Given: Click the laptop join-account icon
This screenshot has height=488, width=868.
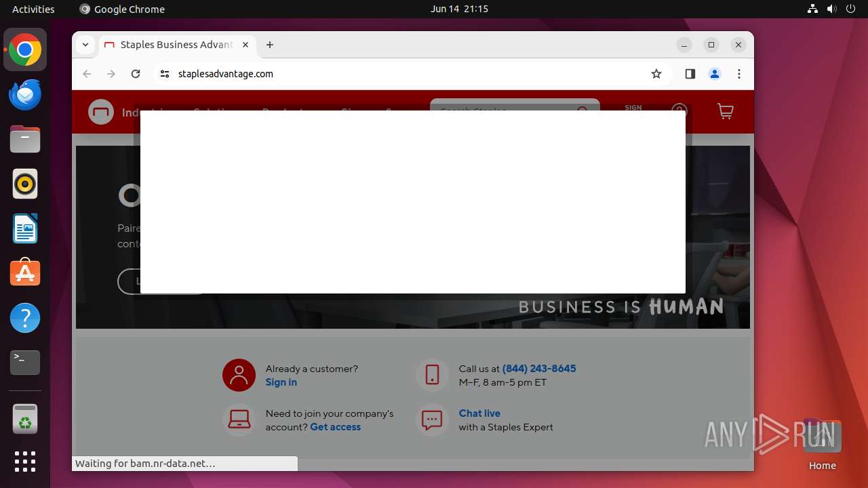Looking at the screenshot, I should pos(239,420).
